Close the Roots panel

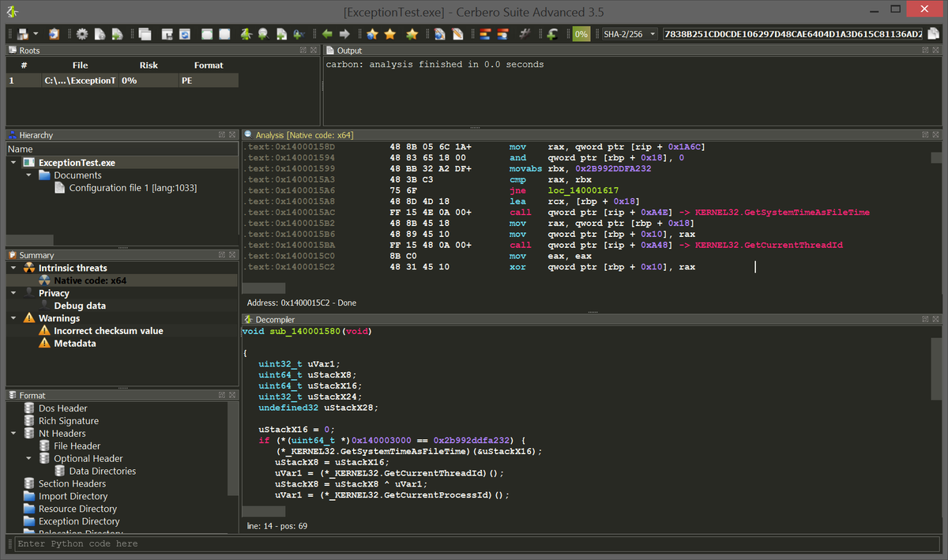313,51
